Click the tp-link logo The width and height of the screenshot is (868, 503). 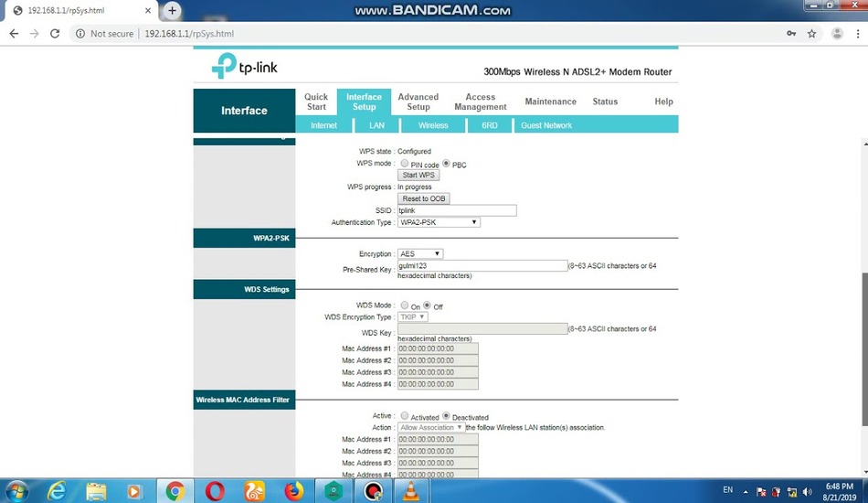[x=244, y=66]
